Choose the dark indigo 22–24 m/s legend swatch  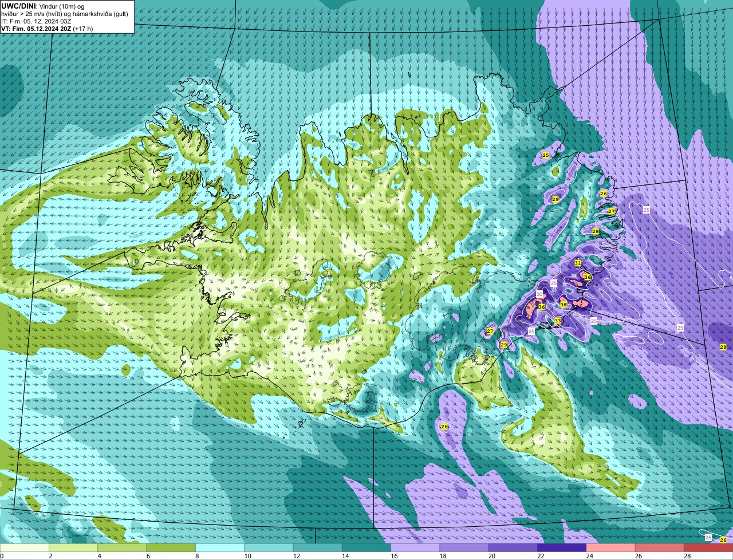562,547
